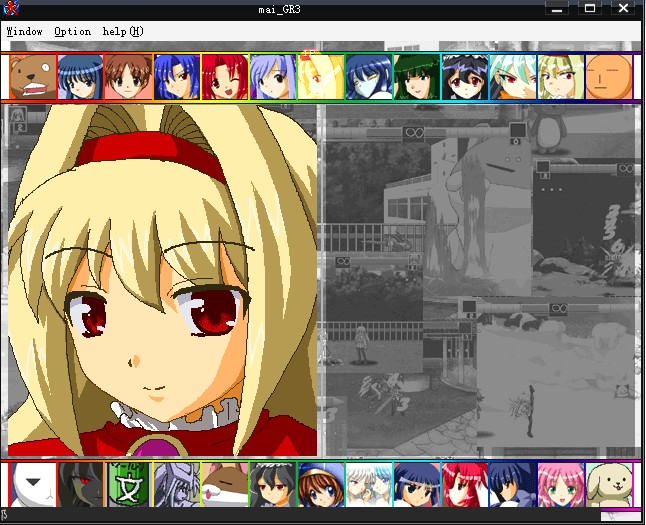Select the pink-haired girl with green eyes
The height and width of the screenshot is (525, 646).
pos(561,485)
